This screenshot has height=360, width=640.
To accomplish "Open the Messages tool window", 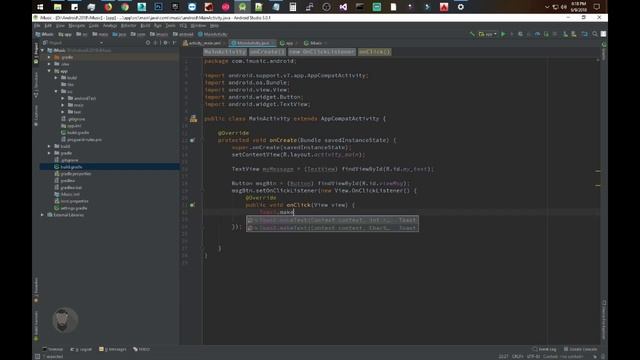I will pos(113,349).
